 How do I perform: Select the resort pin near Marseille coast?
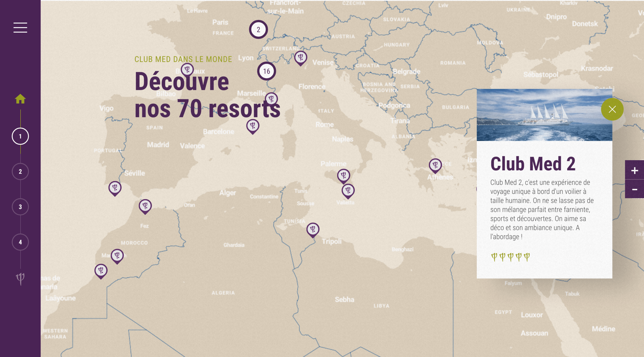click(271, 100)
